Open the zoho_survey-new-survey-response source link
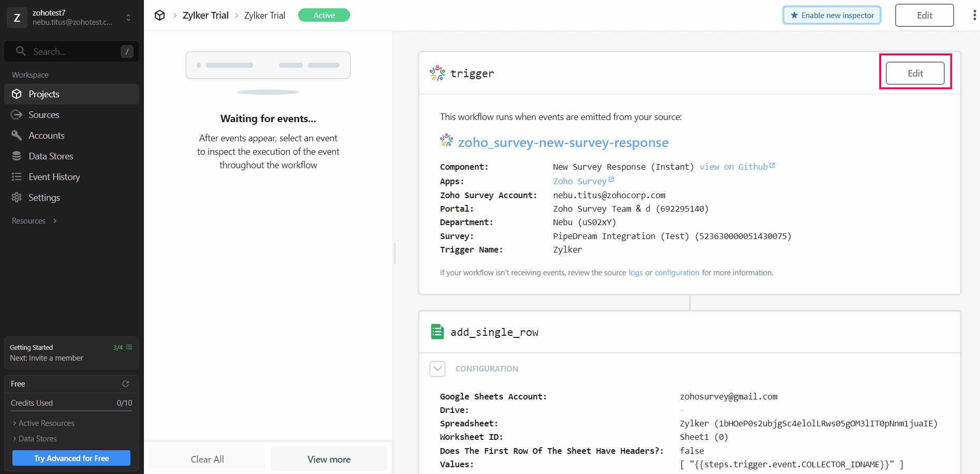This screenshot has width=980, height=474. point(563,142)
